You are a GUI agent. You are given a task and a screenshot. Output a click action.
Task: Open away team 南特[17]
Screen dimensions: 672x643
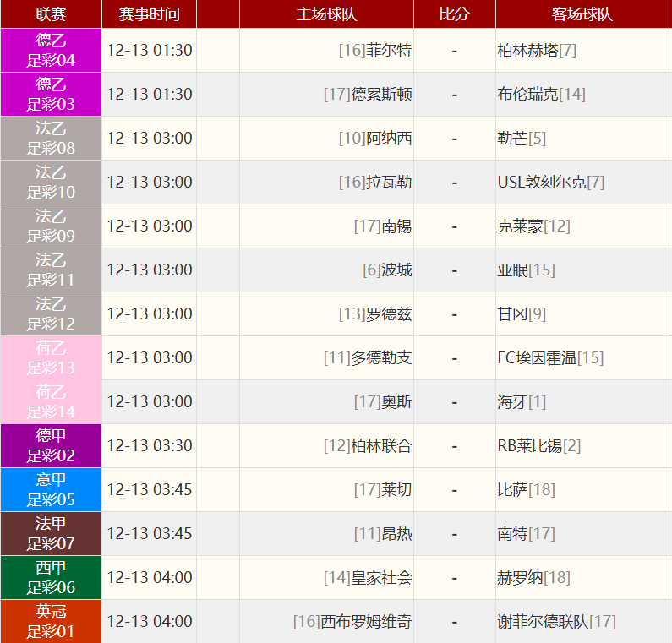[526, 533]
